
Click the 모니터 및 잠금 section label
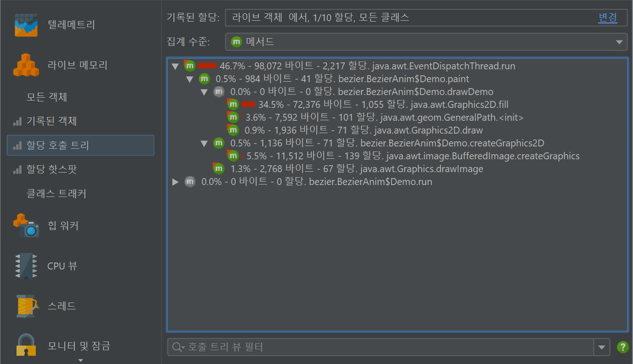[x=79, y=345]
